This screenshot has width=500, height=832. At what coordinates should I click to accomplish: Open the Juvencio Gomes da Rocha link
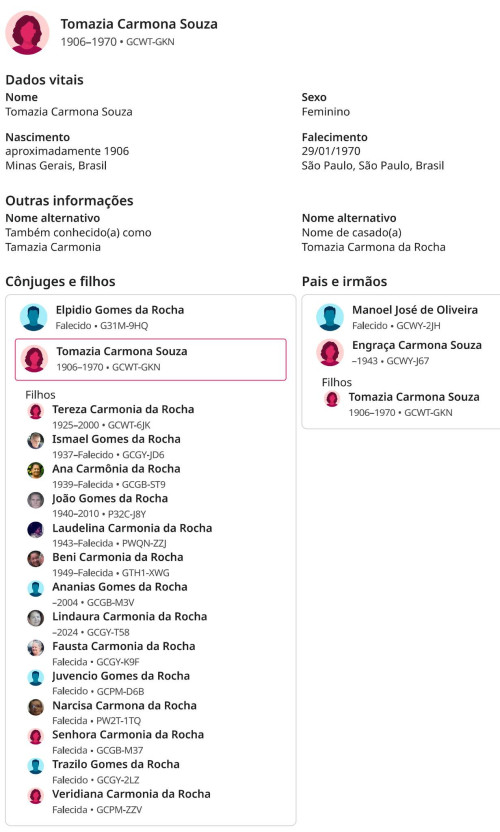pyautogui.click(x=121, y=676)
